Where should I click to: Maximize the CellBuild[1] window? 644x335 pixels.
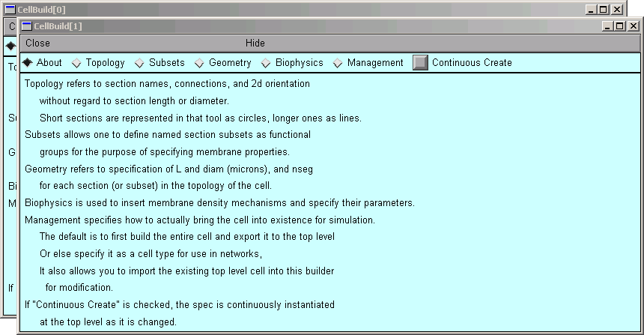pyautogui.click(x=619, y=26)
